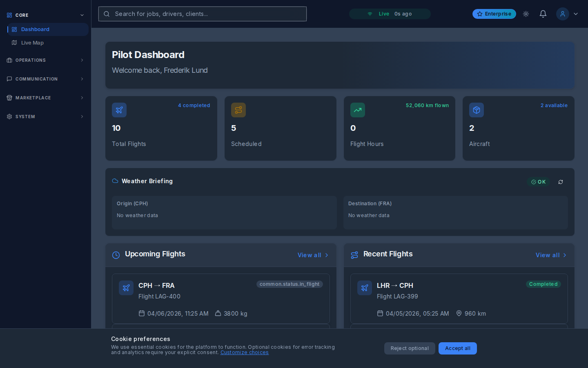Click the plane icon on Total Flights card
Image resolution: width=588 pixels, height=368 pixels.
(x=119, y=110)
